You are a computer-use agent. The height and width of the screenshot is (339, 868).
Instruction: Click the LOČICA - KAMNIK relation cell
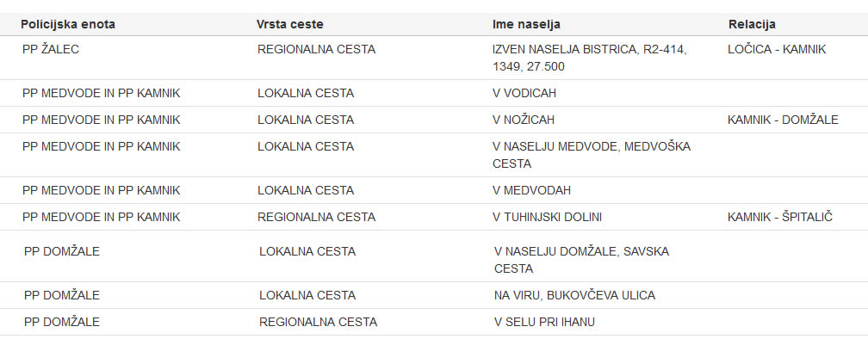point(777,49)
